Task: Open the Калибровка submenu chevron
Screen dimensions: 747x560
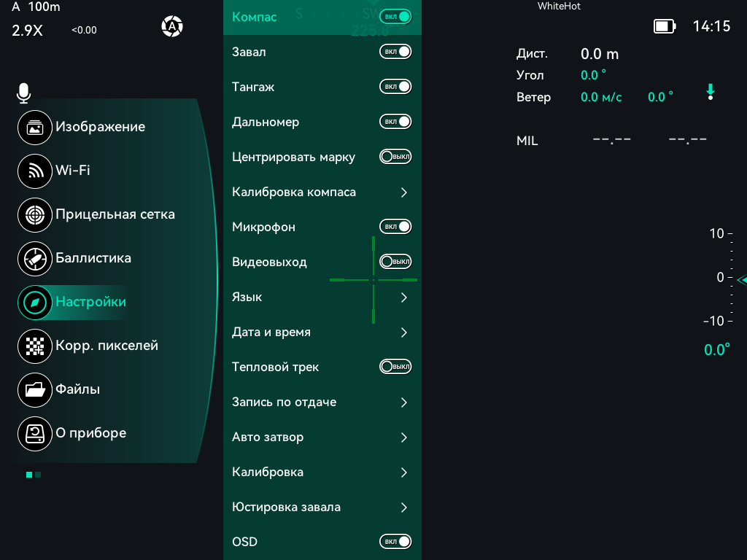Action: coord(404,472)
